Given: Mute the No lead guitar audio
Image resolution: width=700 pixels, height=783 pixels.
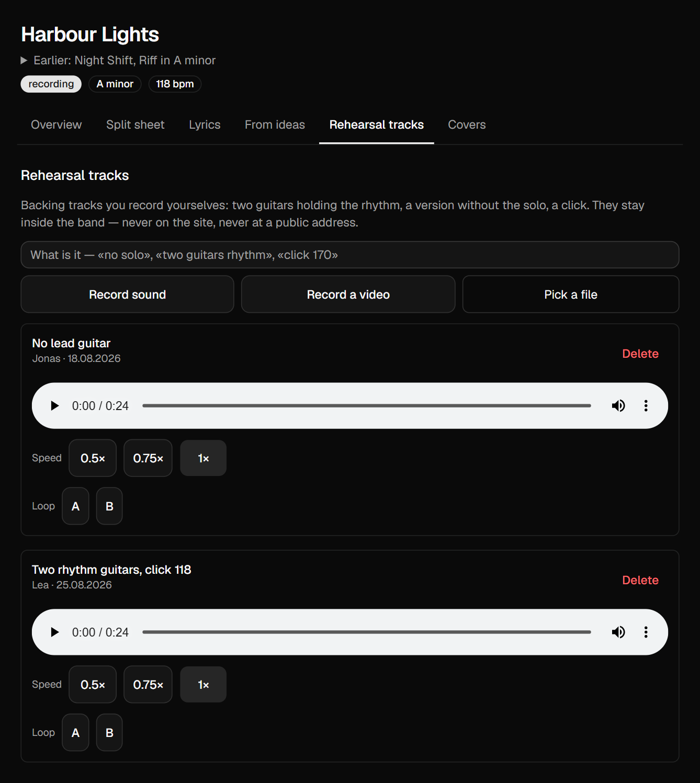Looking at the screenshot, I should click(x=618, y=406).
